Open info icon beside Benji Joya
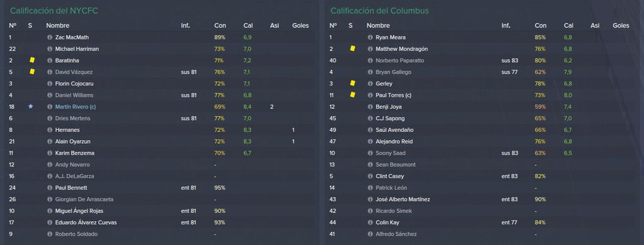Screen dimensions: 644x245 click(370, 107)
